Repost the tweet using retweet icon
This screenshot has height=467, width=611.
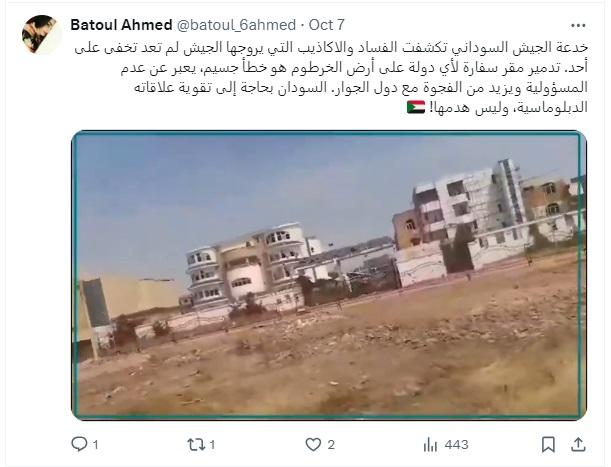195,444
